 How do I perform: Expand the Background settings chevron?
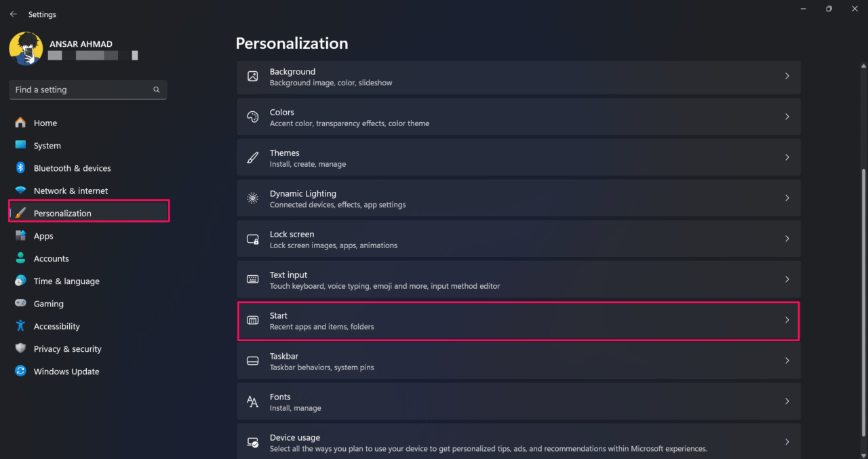(x=787, y=76)
